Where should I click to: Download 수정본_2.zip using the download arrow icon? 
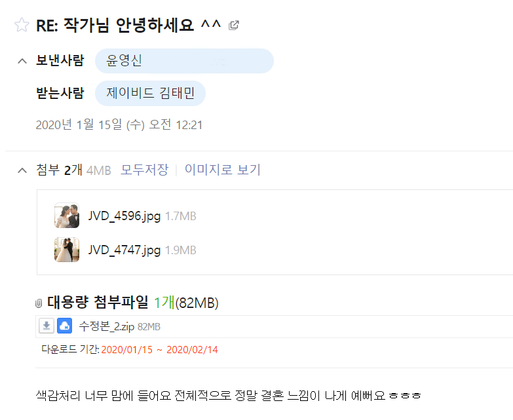pos(46,326)
